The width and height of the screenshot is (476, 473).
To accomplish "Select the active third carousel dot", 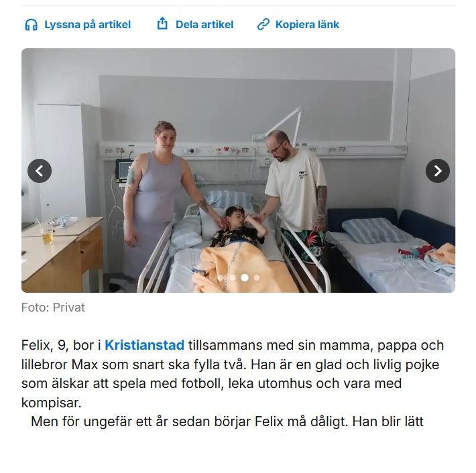I will [245, 277].
